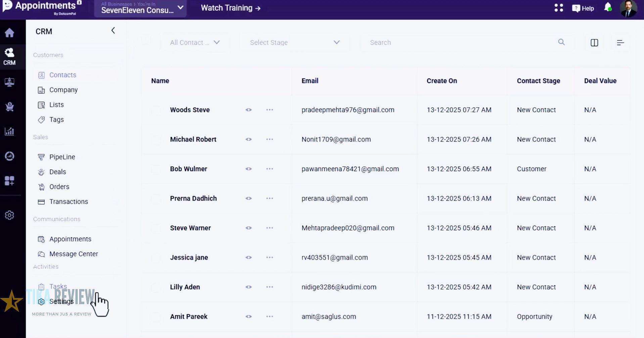Open notifications bell
The image size is (644, 338).
coord(608,7)
